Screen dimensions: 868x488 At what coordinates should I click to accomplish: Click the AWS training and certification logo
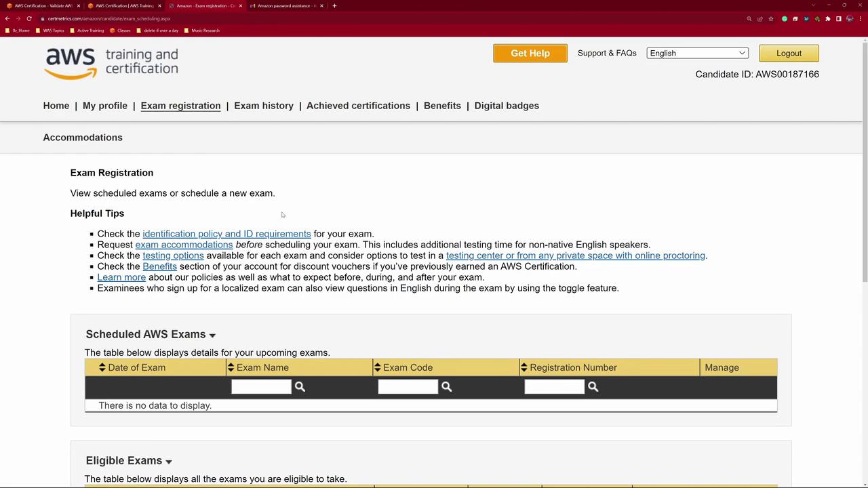(111, 63)
